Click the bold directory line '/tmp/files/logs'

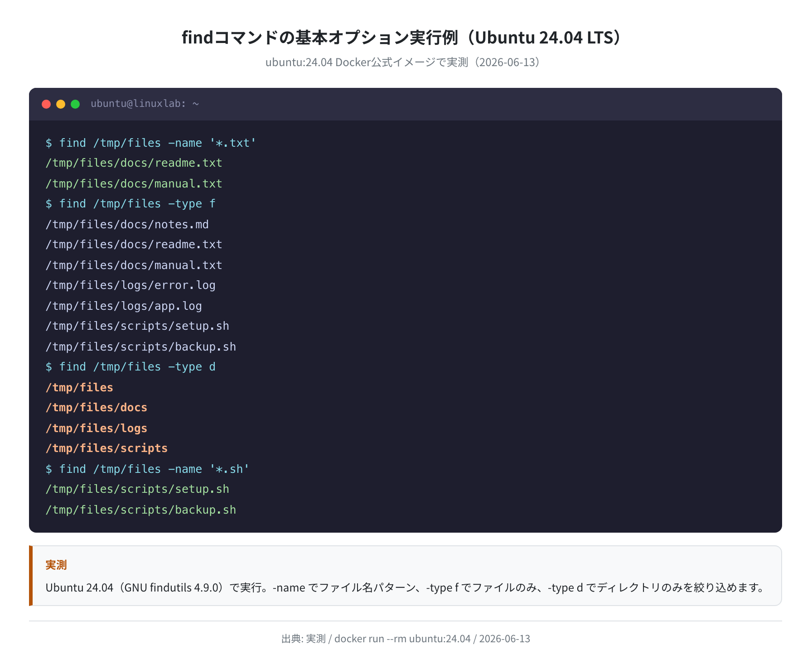pyautogui.click(x=97, y=428)
